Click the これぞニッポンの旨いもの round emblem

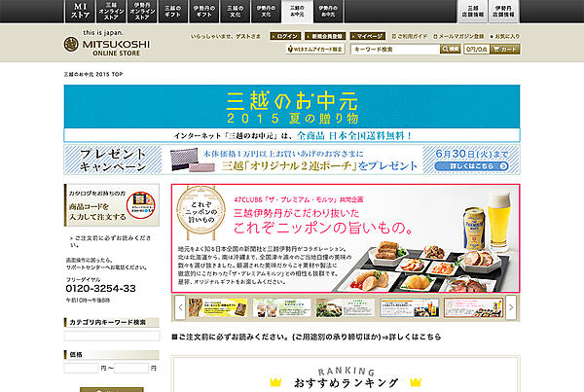pyautogui.click(x=201, y=211)
